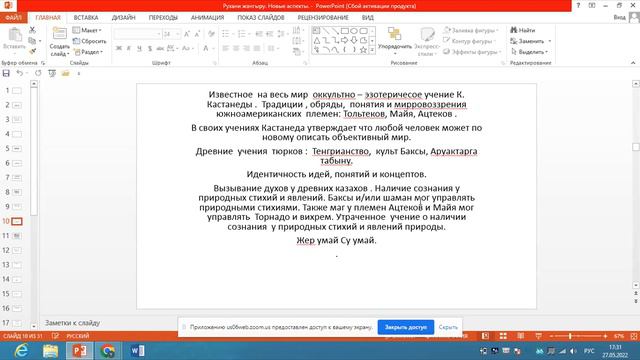Screen dimensions: 640x360
Task: Click the clear formatting eraser icon
Action: tap(211, 34)
